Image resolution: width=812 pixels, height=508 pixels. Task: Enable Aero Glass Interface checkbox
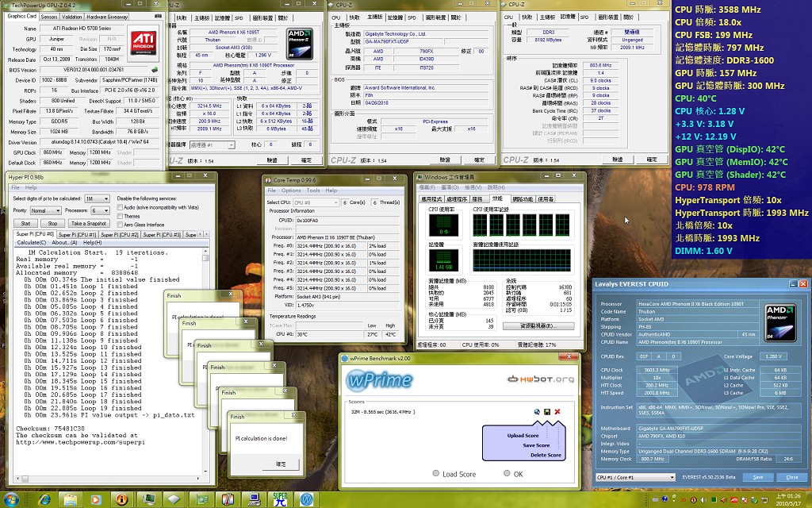click(120, 225)
